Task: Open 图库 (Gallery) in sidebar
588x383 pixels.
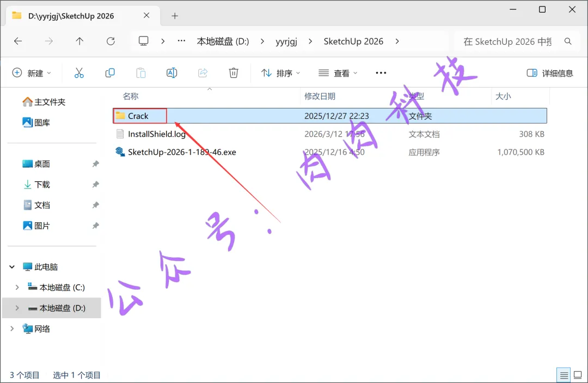Action: coord(36,123)
